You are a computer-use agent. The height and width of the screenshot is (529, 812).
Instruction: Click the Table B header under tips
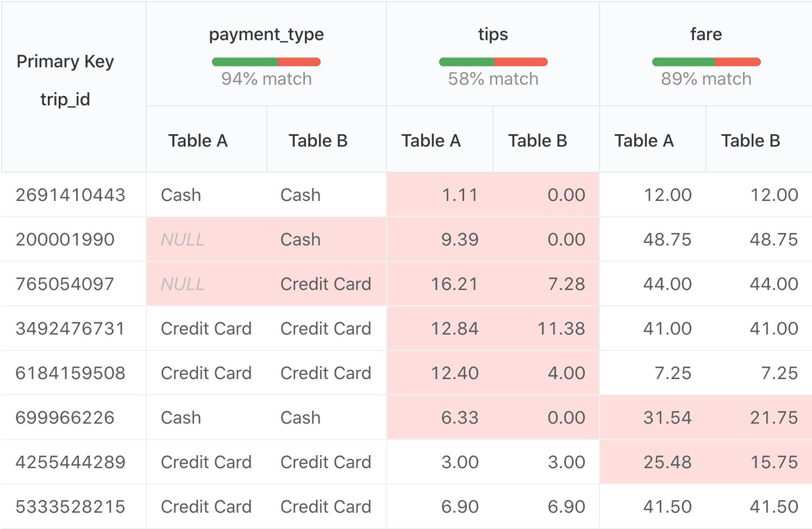[538, 140]
